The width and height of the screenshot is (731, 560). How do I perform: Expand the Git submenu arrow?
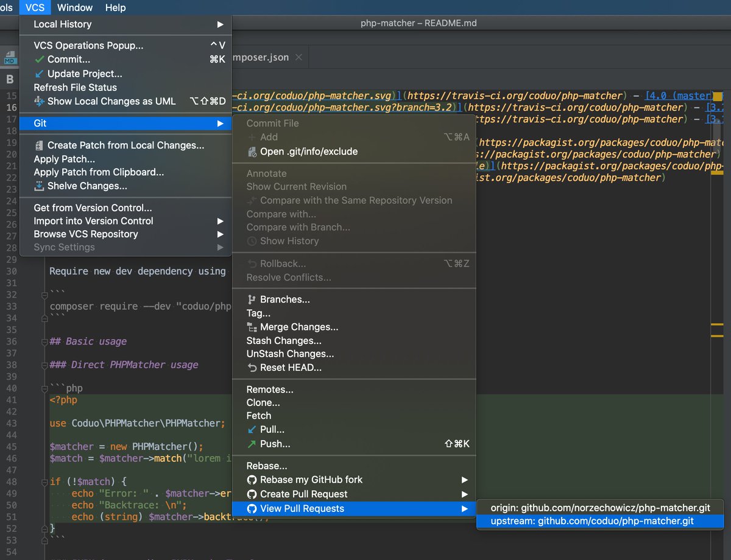pos(220,124)
